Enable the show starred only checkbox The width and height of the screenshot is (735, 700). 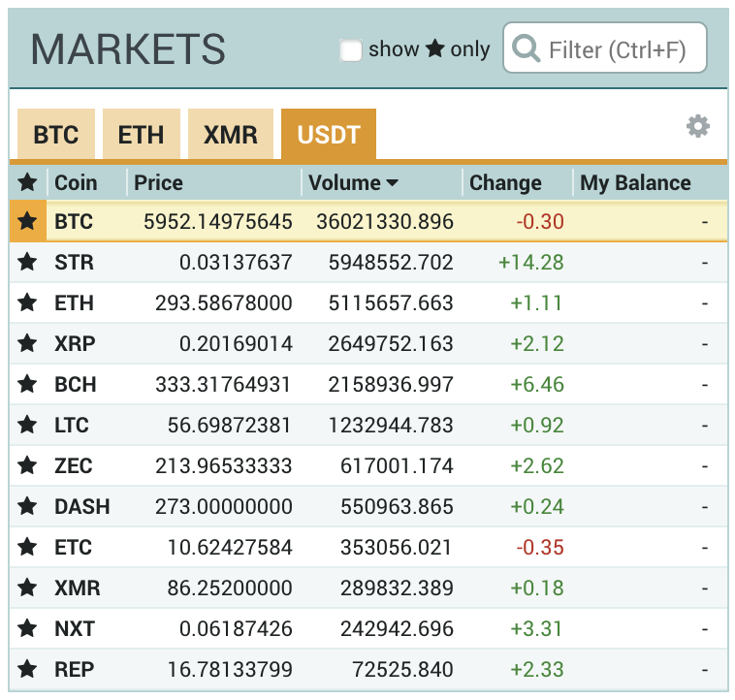(x=351, y=50)
